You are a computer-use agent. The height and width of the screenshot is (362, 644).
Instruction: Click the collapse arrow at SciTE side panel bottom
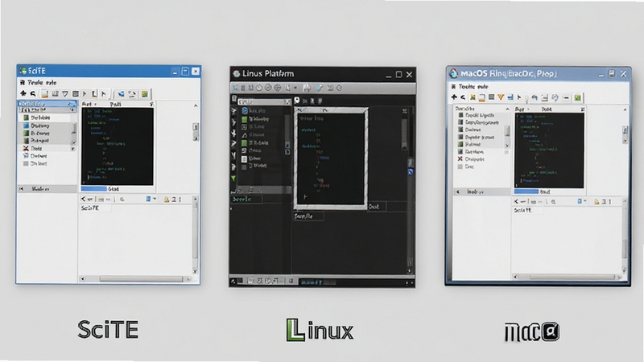(x=22, y=189)
